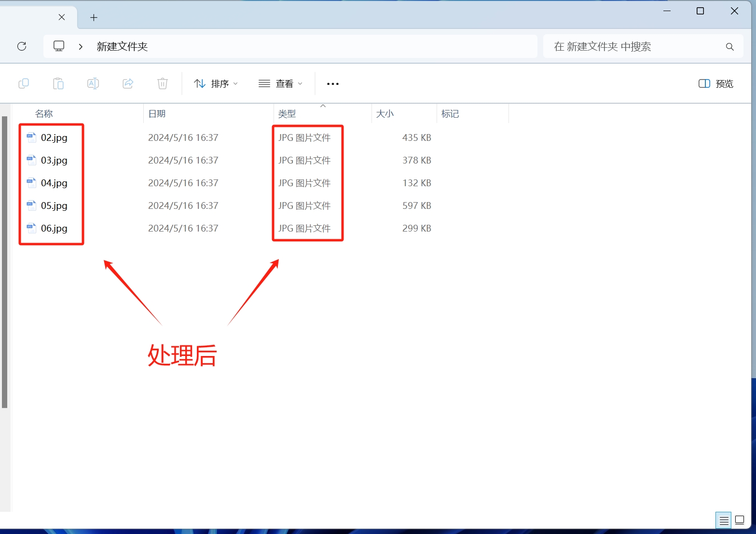Select the file 05.jpg
Screen dimensions: 756x534
point(54,205)
